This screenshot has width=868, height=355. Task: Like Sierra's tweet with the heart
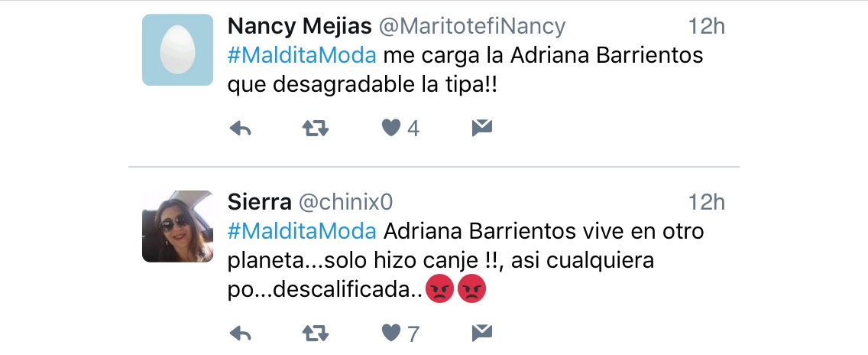391,333
